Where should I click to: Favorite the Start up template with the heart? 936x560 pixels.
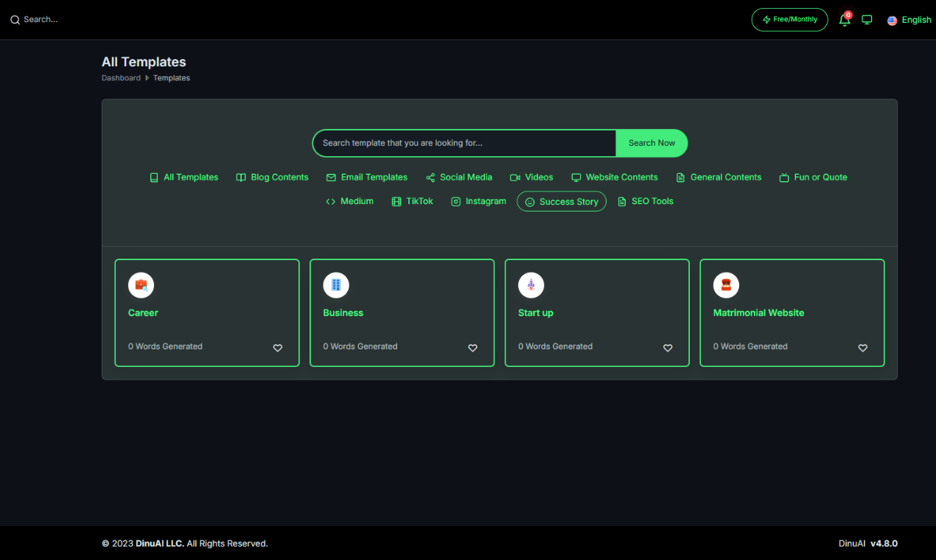[x=668, y=348]
